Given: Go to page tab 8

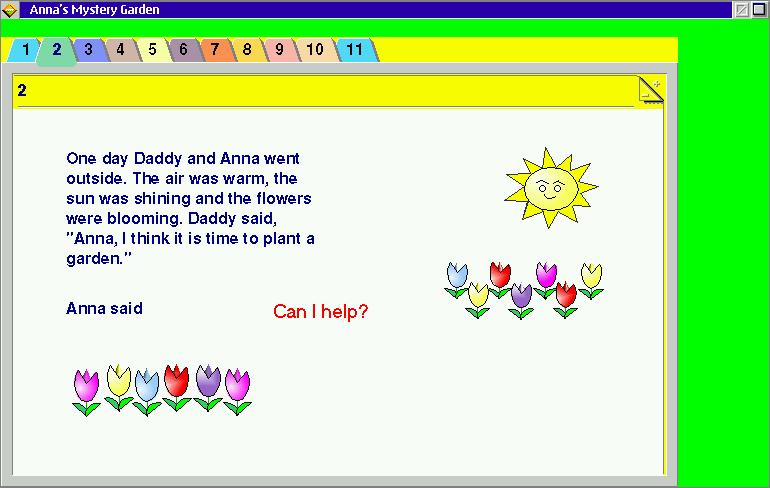Looking at the screenshot, I should coord(247,50).
